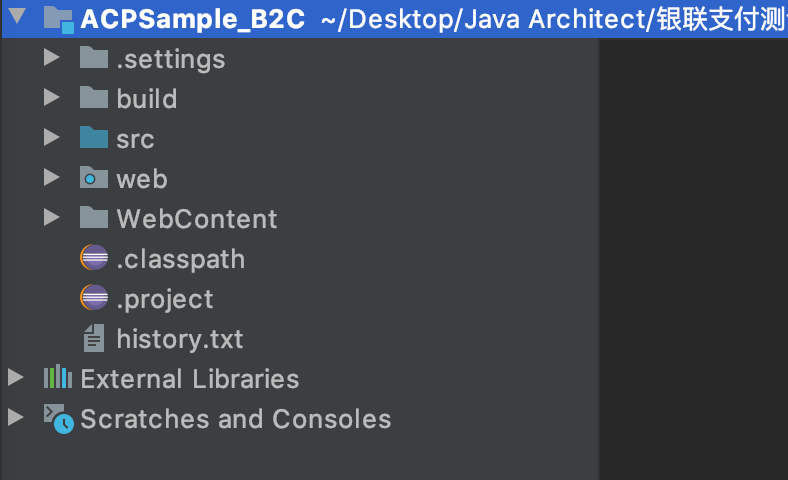Click the Eclipse icon beside .classpath
This screenshot has height=480, width=788.
click(x=94, y=258)
